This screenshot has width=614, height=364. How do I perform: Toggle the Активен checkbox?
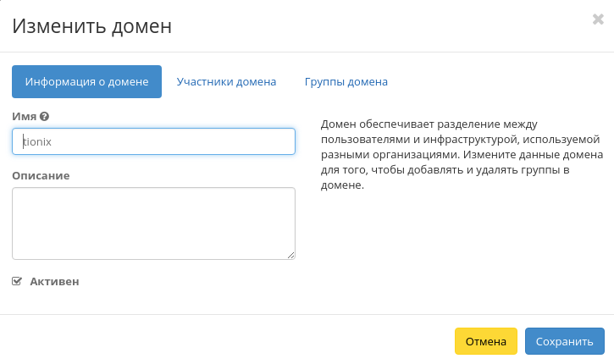click(17, 281)
